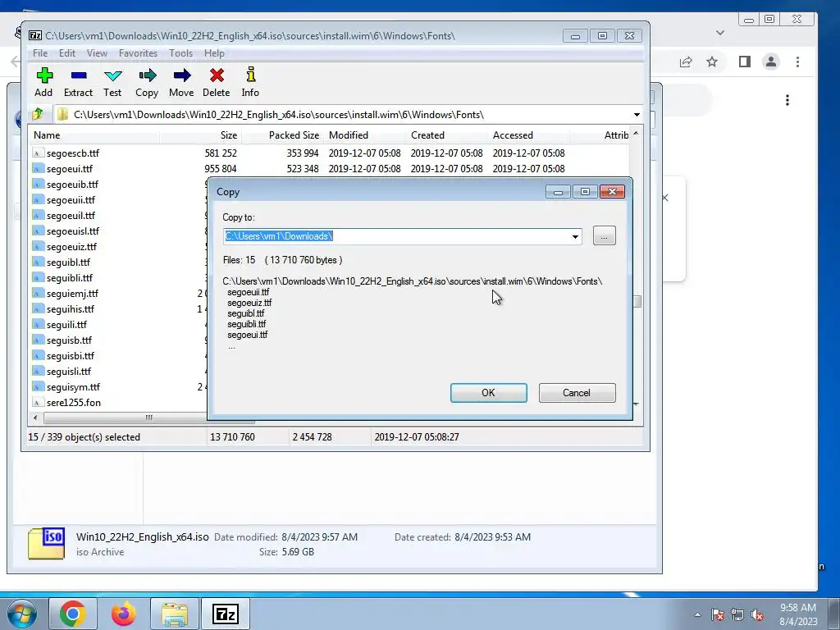The width and height of the screenshot is (840, 630).
Task: Select the segoeui.ttf row
Action: pos(330,169)
